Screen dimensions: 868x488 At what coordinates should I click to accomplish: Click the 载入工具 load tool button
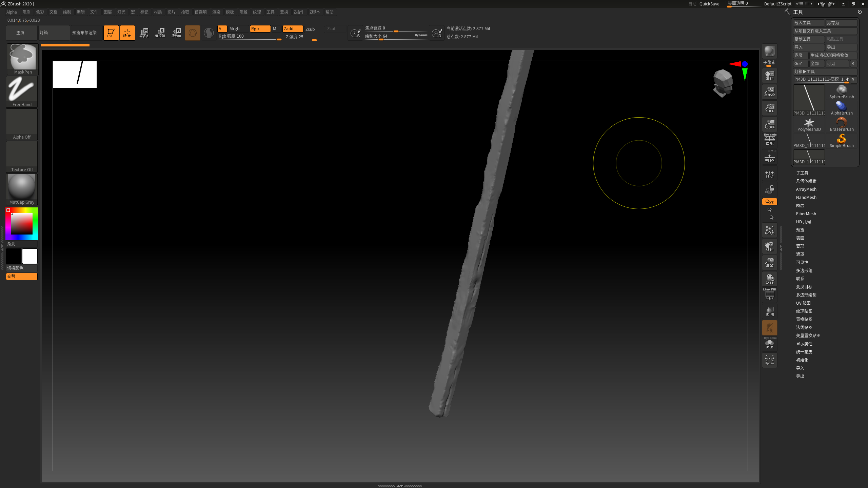point(808,23)
